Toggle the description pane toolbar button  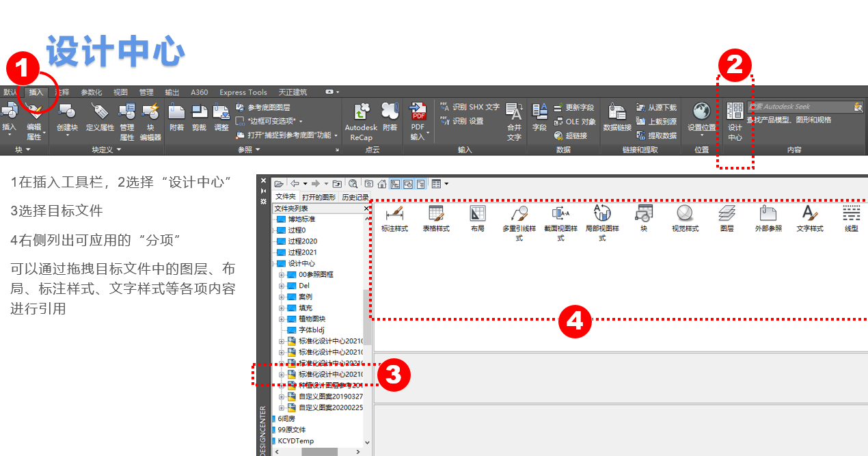420,184
